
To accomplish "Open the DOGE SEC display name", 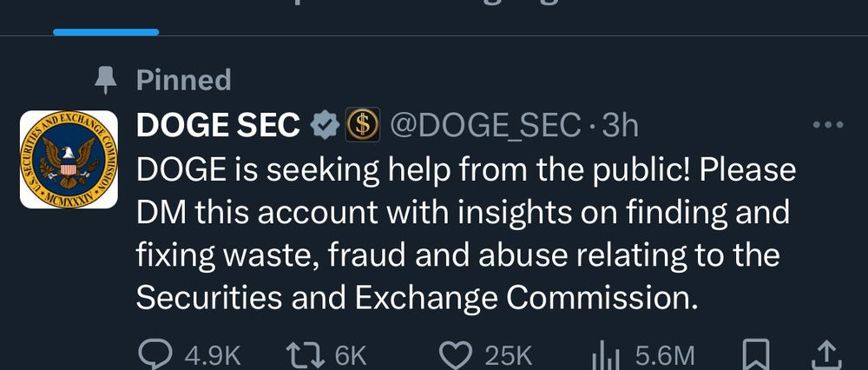I will point(218,127).
